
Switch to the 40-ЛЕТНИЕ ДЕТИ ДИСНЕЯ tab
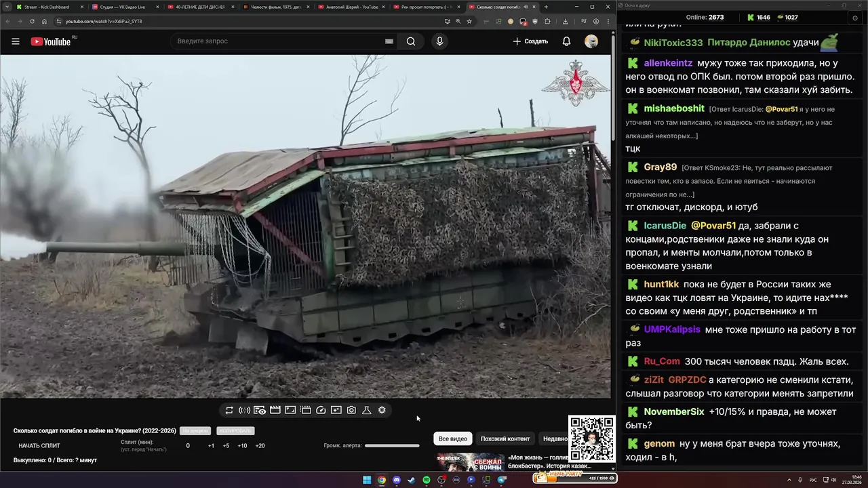[199, 7]
